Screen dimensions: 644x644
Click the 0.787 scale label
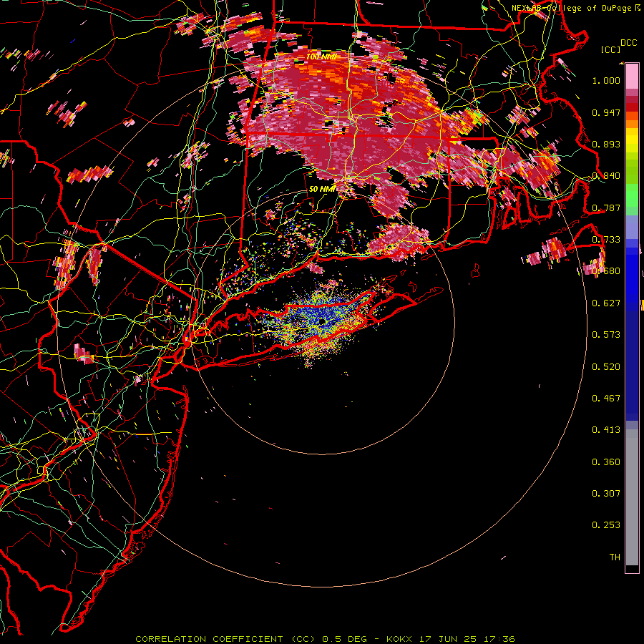[606, 208]
